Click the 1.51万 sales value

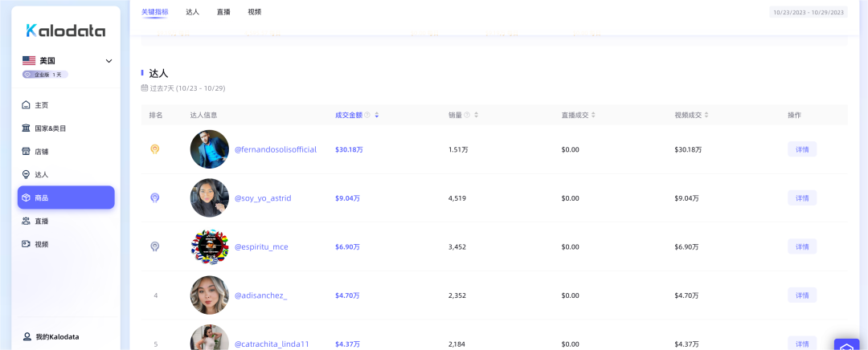point(459,149)
